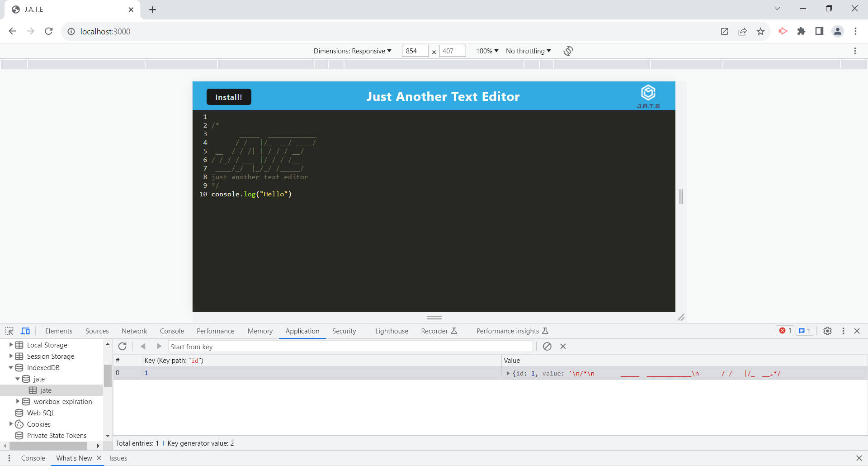Image resolution: width=868 pixels, height=466 pixels.
Task: Clear all entries from object store
Action: tap(547, 346)
